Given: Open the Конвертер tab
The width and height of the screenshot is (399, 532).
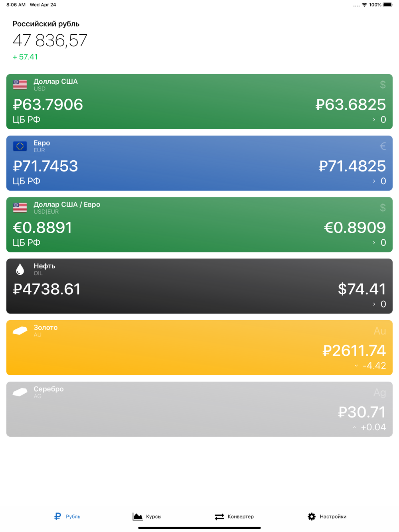Looking at the screenshot, I should click(234, 516).
